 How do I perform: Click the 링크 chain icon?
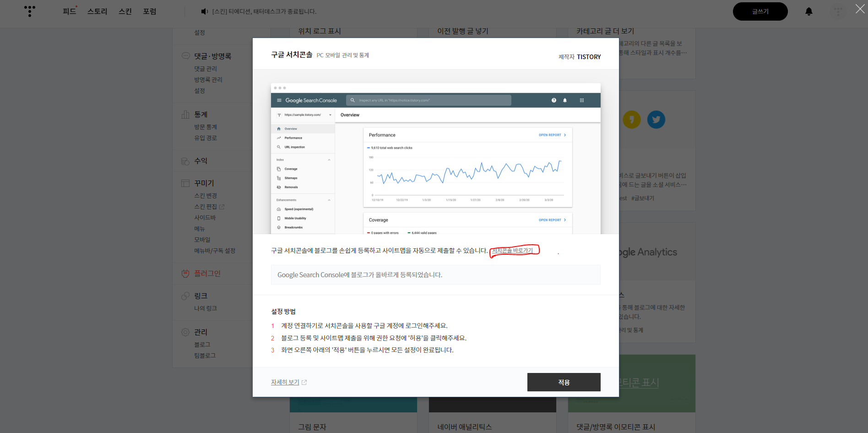[185, 296]
